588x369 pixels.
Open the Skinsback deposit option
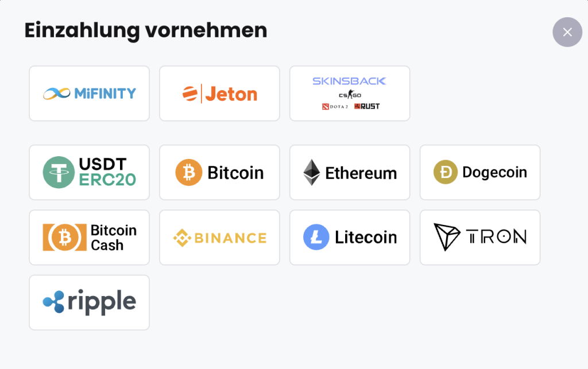coord(350,94)
